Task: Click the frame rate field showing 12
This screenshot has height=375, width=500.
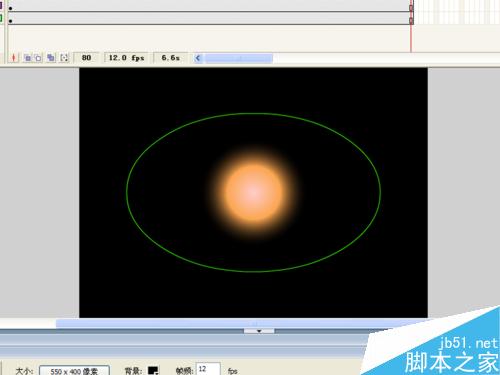Action: [208, 369]
